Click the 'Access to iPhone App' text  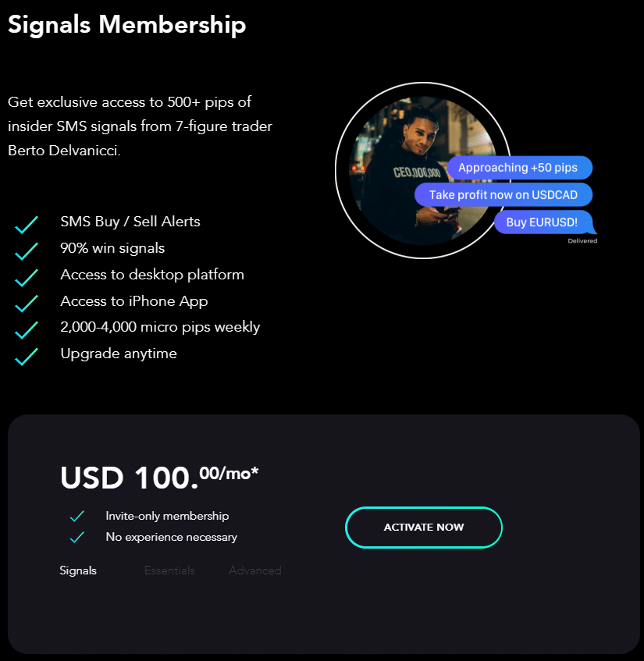[x=134, y=301]
